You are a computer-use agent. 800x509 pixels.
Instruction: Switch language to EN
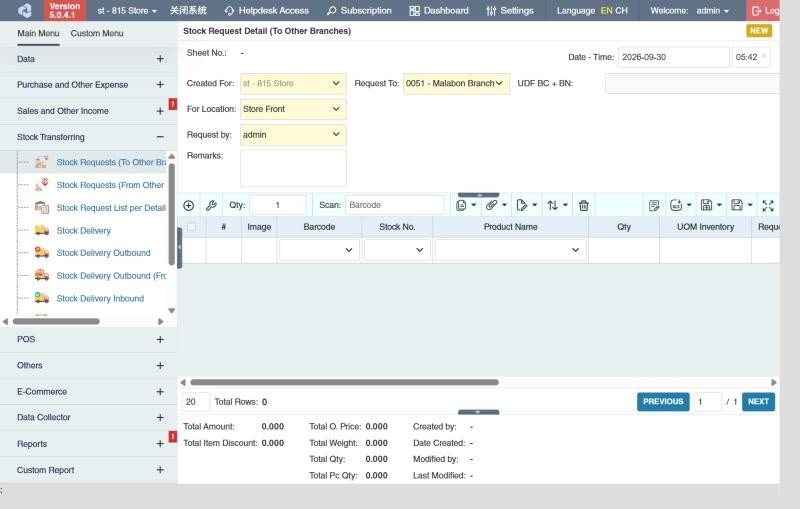[606, 11]
